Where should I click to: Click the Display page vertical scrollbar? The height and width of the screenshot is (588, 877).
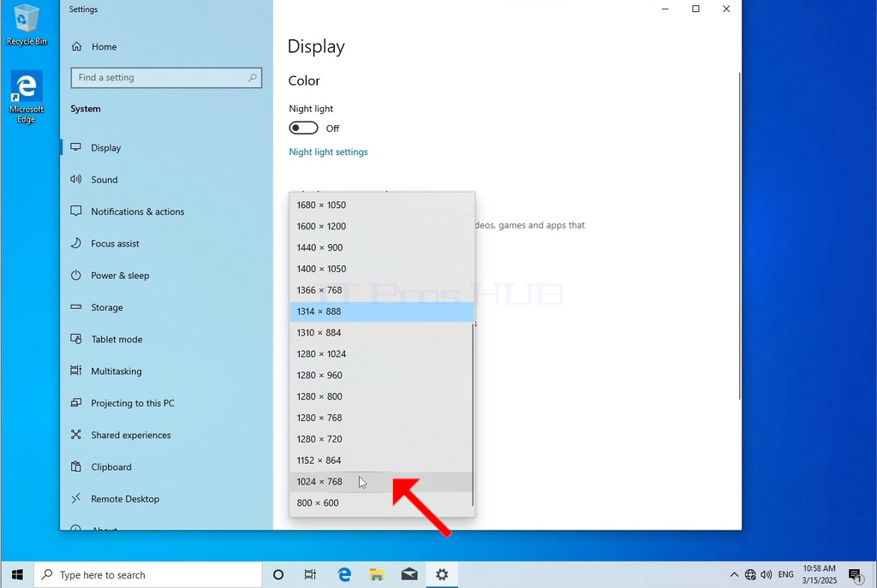coord(739,236)
